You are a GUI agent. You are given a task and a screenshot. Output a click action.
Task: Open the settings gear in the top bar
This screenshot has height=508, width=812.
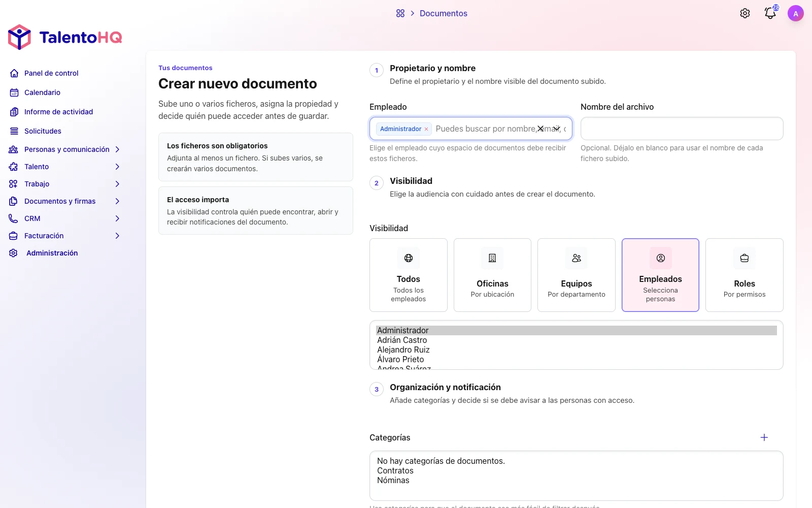point(745,13)
